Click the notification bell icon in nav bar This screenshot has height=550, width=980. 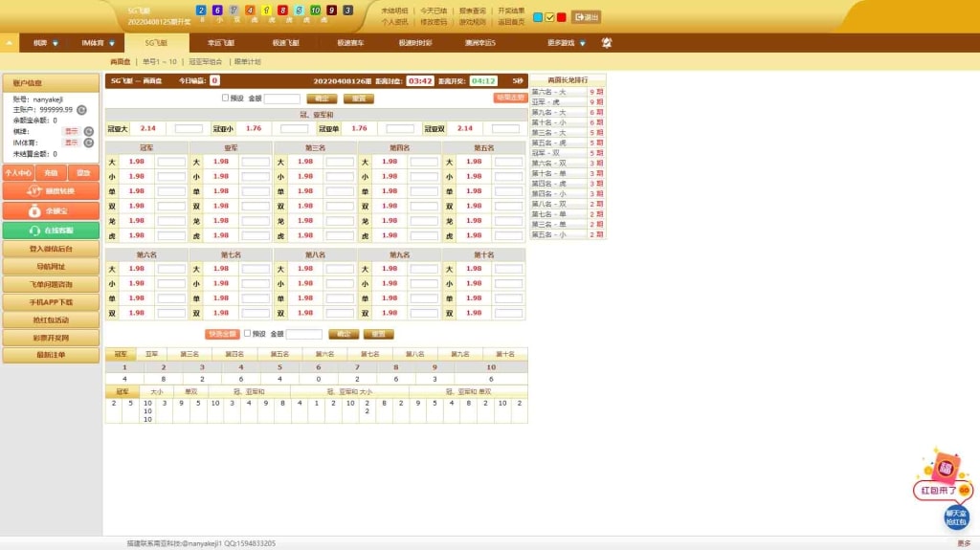click(x=606, y=42)
